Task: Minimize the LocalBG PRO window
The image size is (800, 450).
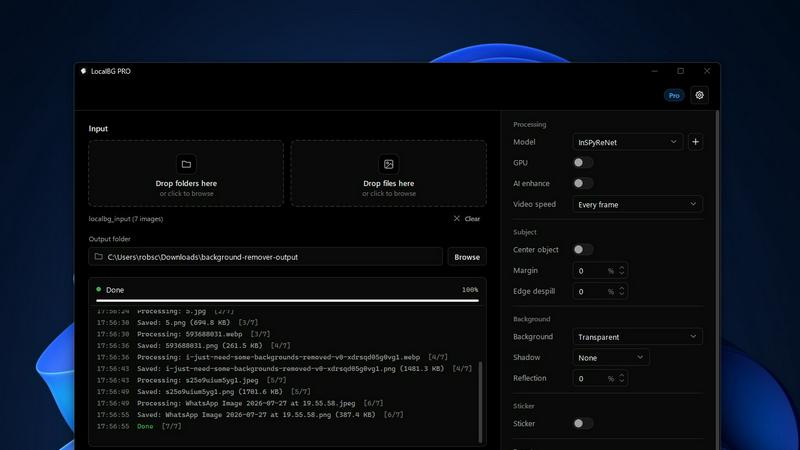Action: (x=655, y=71)
